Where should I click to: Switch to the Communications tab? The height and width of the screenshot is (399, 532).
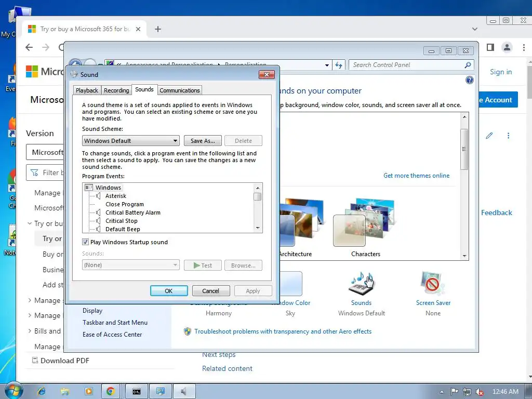click(179, 90)
